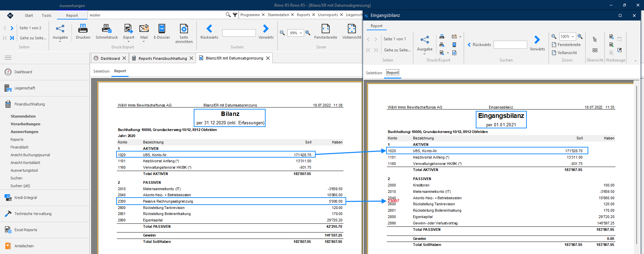Go to next page arrow in main window
This screenshot has height=254, width=644.
click(12, 28)
